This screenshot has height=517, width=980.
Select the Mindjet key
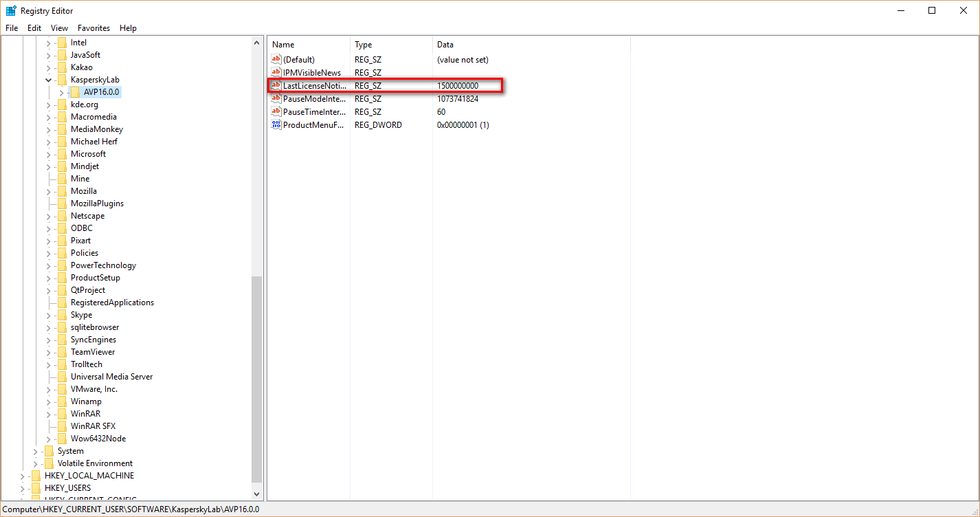point(85,166)
